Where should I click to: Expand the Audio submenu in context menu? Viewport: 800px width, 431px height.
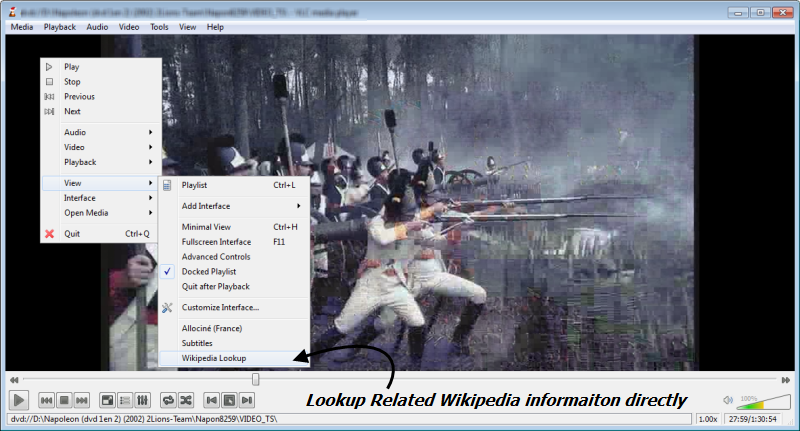pyautogui.click(x=101, y=132)
